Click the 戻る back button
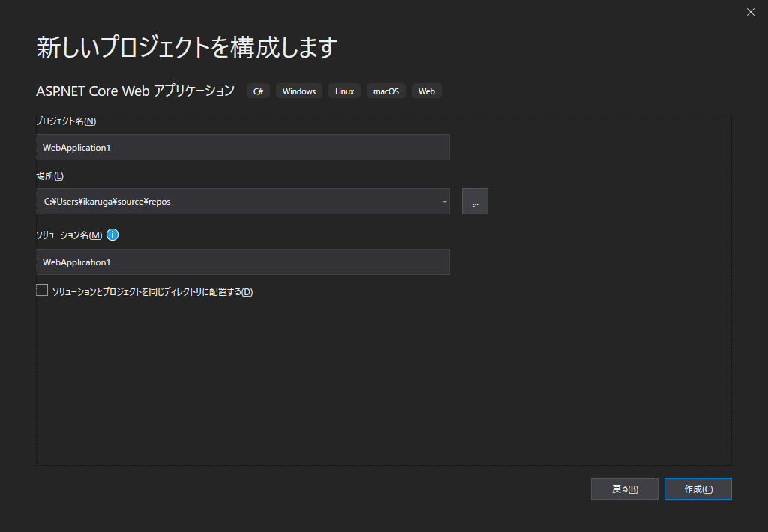This screenshot has width=768, height=532. 624,489
